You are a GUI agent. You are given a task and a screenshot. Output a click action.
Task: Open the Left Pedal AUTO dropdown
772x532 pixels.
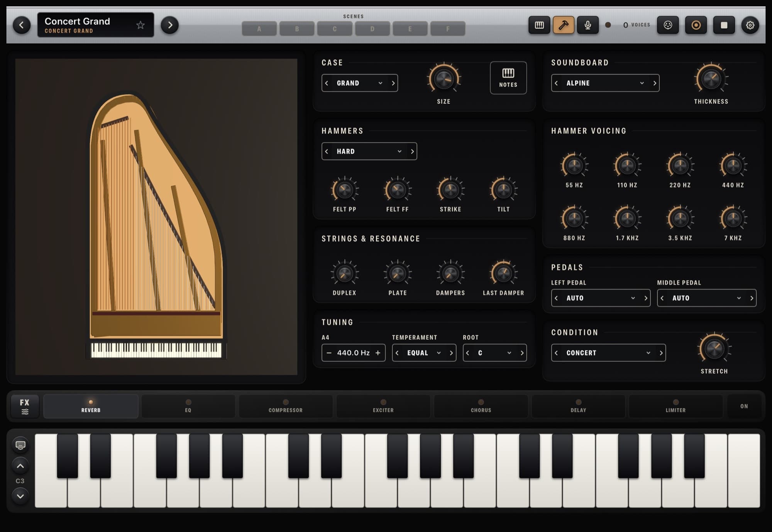pyautogui.click(x=601, y=298)
